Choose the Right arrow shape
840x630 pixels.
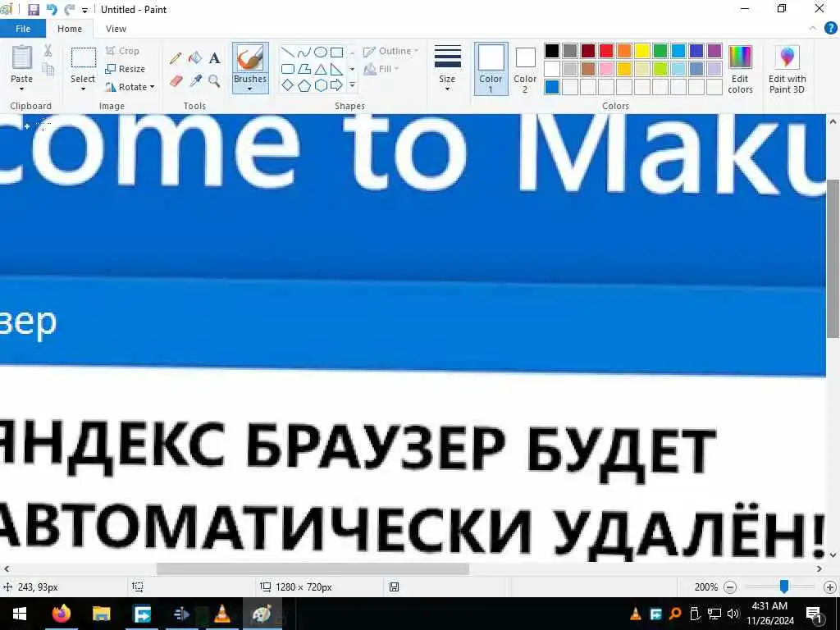tap(336, 85)
